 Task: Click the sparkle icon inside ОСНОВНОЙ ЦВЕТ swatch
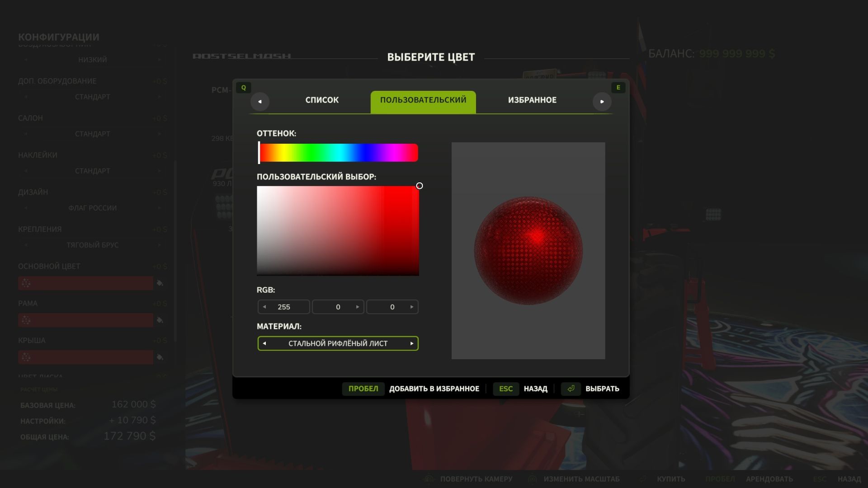point(26,283)
